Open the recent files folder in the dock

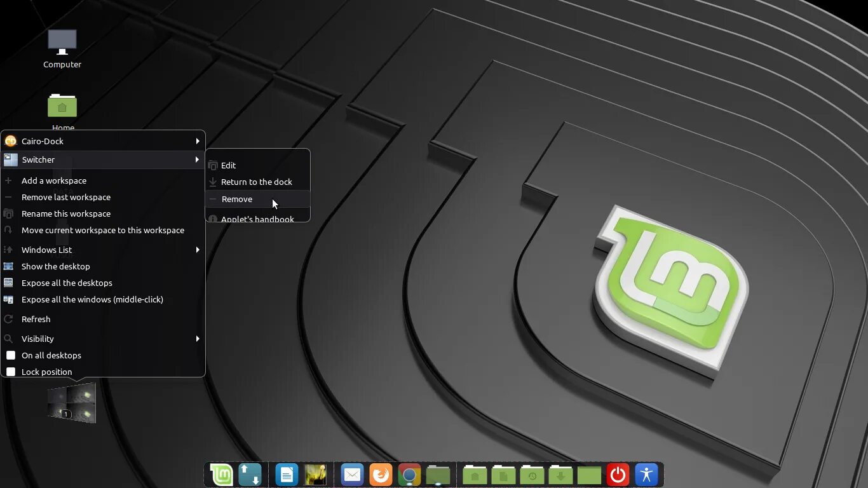click(x=532, y=475)
